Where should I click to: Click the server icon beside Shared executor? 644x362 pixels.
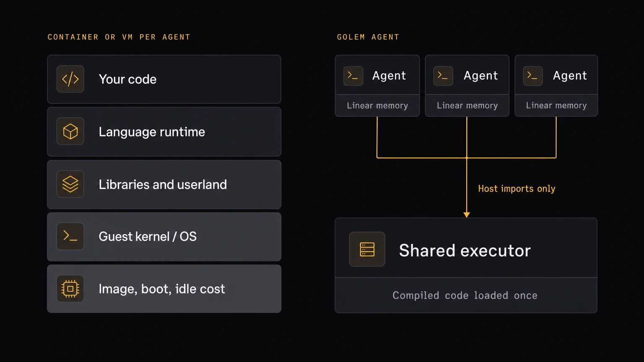367,249
